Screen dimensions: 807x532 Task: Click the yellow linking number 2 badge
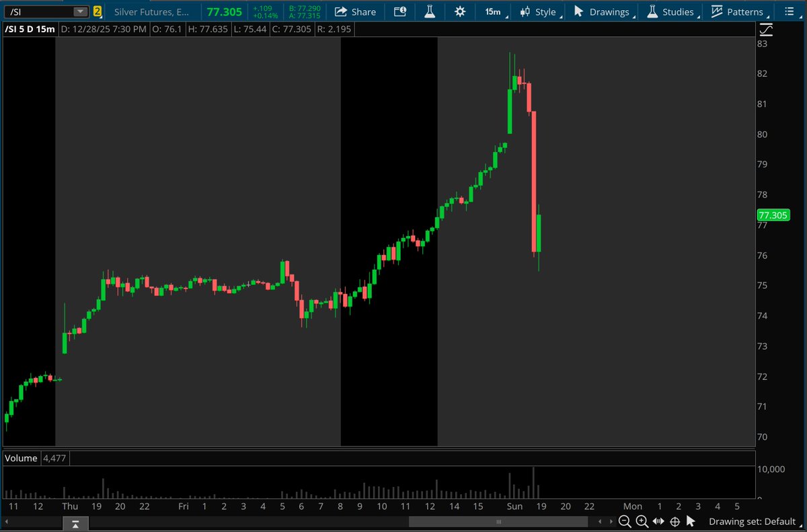[98, 11]
